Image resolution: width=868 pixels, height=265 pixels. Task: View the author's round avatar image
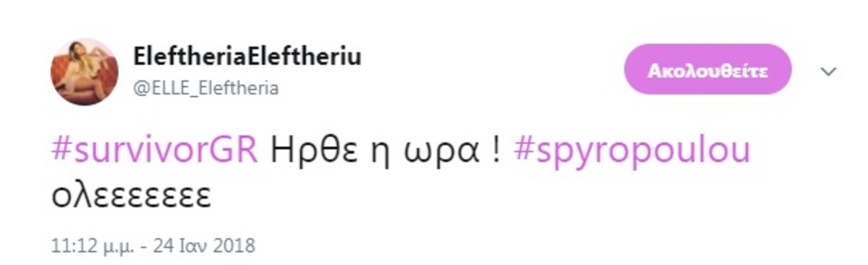coord(84,72)
